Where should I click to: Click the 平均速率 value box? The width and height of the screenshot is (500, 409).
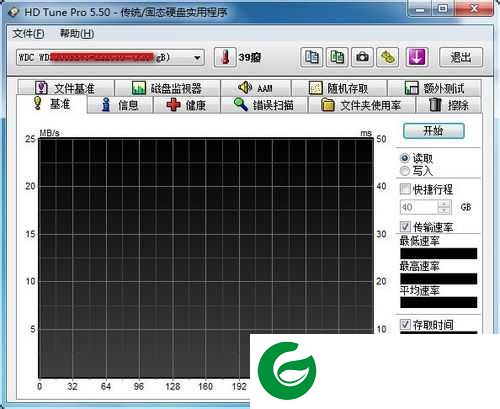439,302
